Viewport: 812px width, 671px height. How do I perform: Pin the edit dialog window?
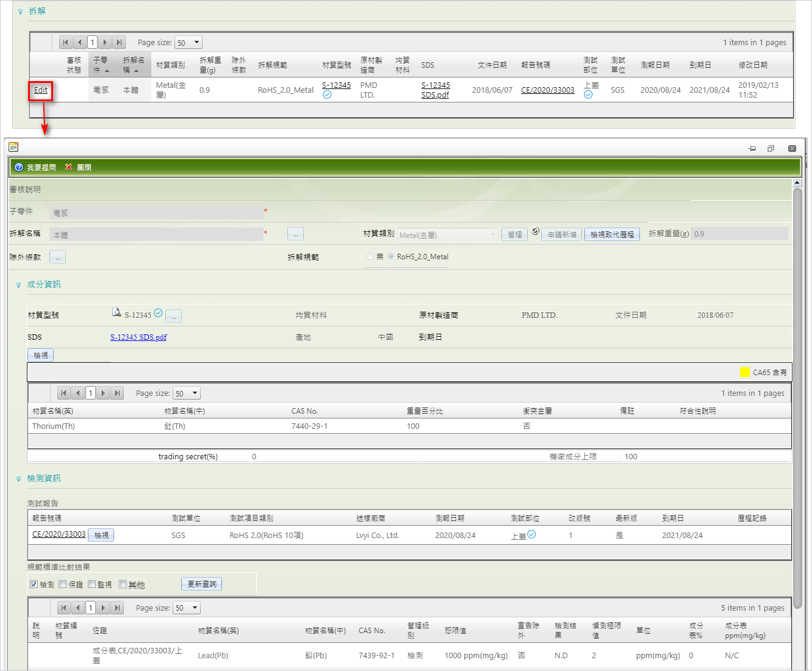[x=752, y=148]
